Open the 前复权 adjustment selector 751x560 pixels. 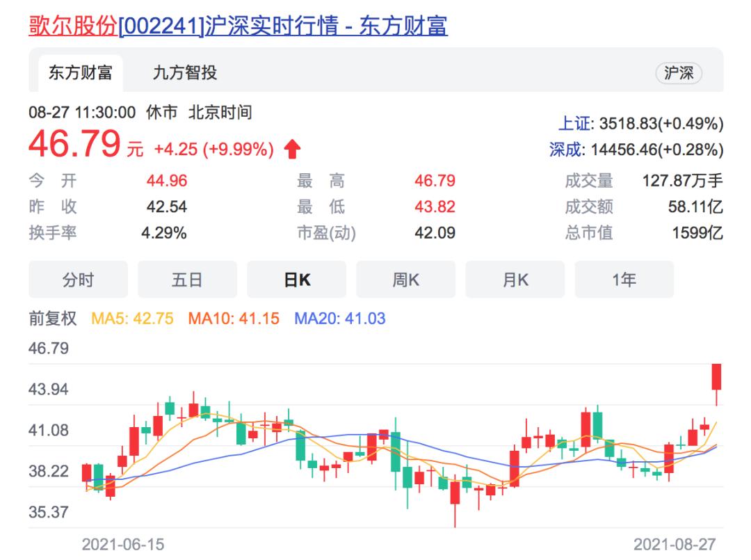tap(54, 316)
